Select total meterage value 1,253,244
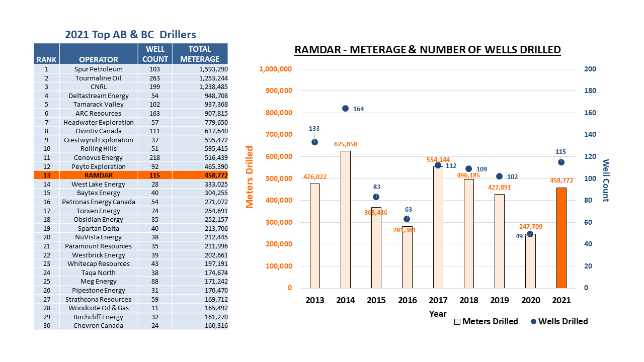 (x=213, y=78)
